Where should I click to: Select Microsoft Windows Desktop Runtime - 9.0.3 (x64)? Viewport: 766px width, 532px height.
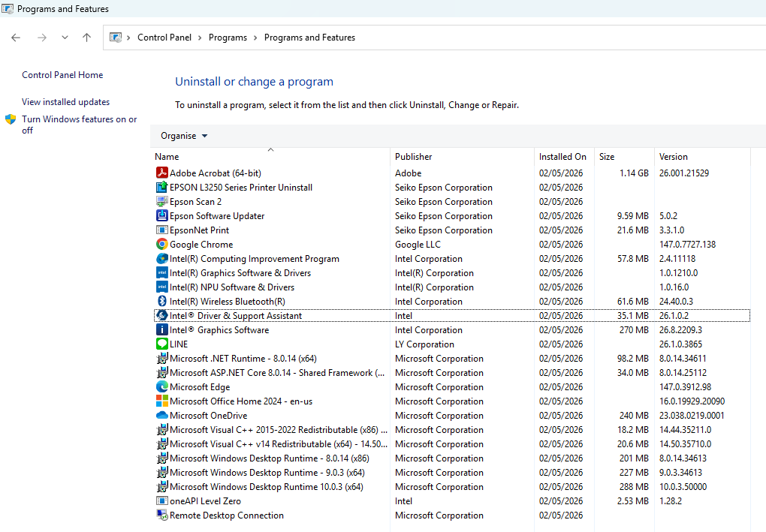pos(452,473)
